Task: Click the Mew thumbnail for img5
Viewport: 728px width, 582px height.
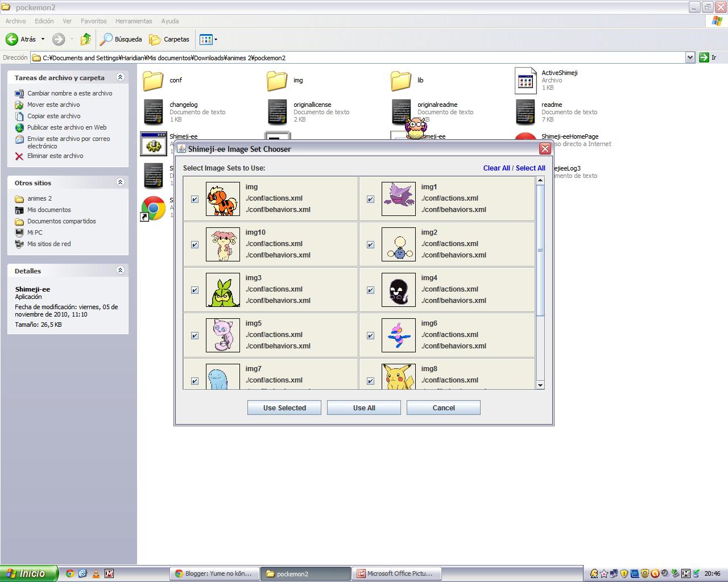Action: [x=223, y=335]
